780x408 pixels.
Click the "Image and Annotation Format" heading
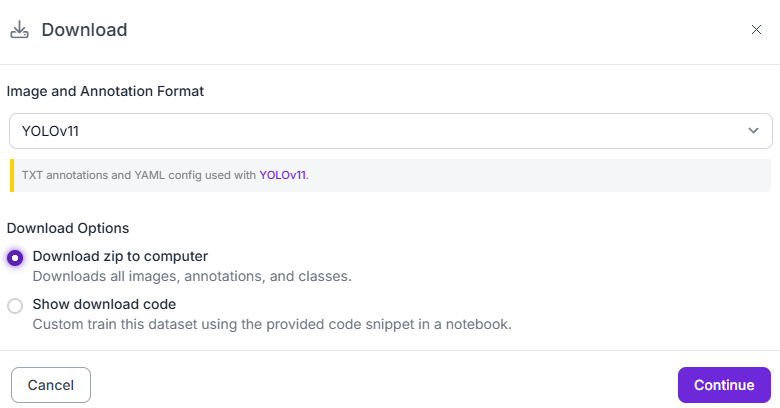click(x=105, y=91)
